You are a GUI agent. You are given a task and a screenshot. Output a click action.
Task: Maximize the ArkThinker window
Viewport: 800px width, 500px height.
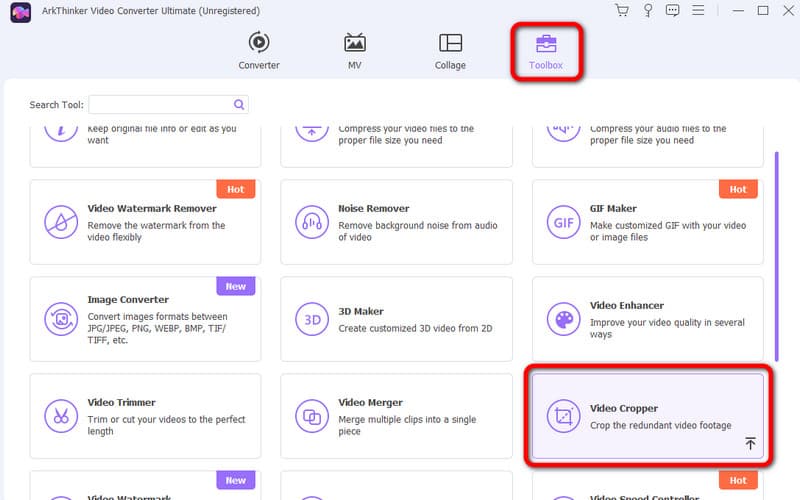(763, 10)
